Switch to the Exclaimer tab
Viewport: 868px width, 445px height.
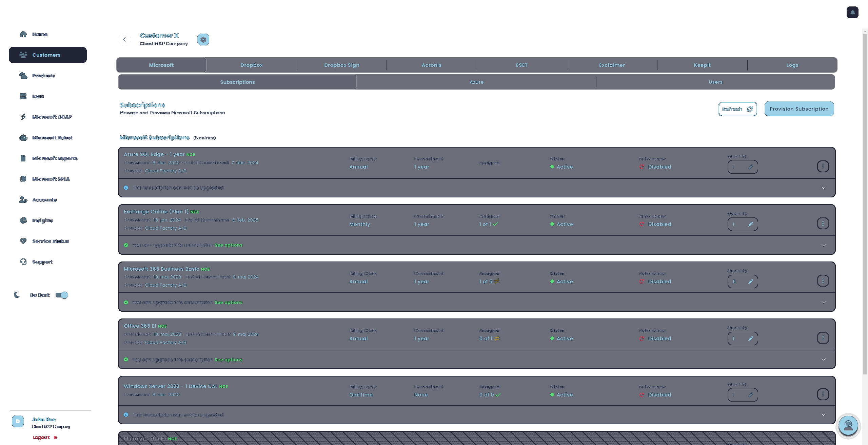click(612, 65)
